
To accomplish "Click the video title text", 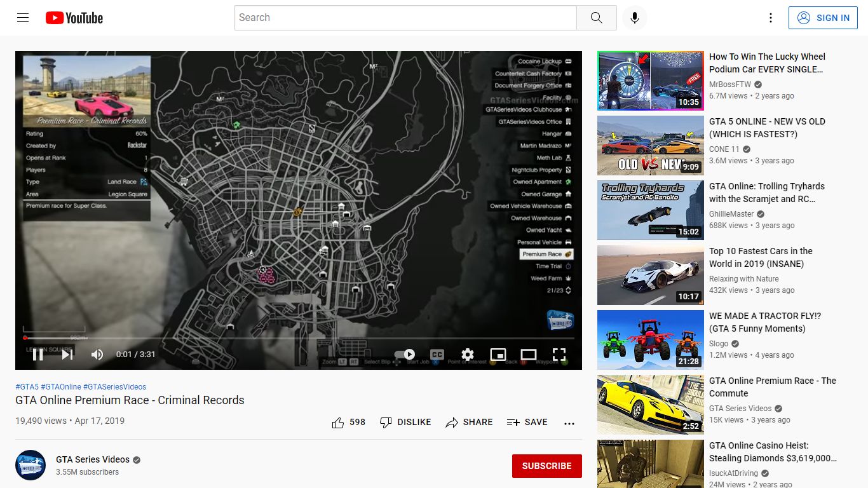I will pyautogui.click(x=130, y=400).
